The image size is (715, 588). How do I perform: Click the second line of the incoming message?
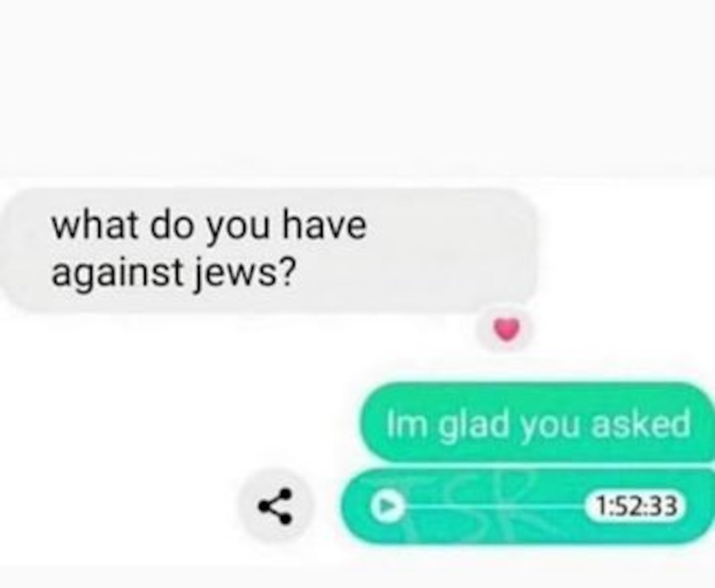point(174,273)
